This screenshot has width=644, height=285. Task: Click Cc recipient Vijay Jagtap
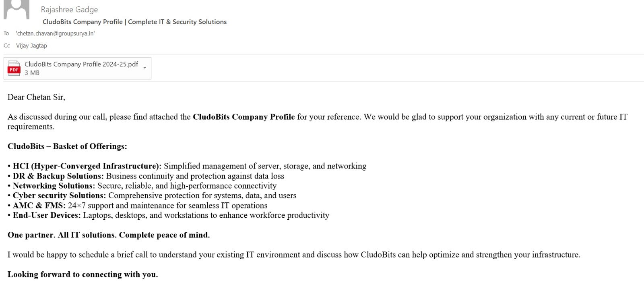click(31, 46)
